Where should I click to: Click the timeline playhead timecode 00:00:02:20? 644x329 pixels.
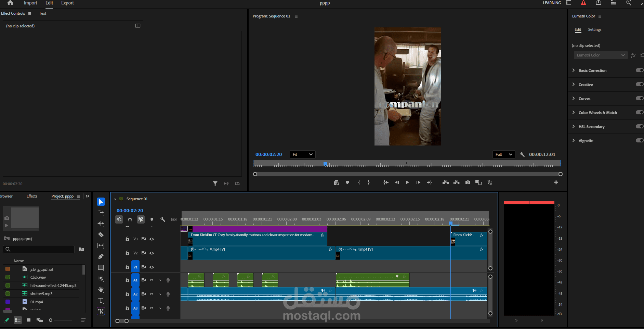[130, 211]
